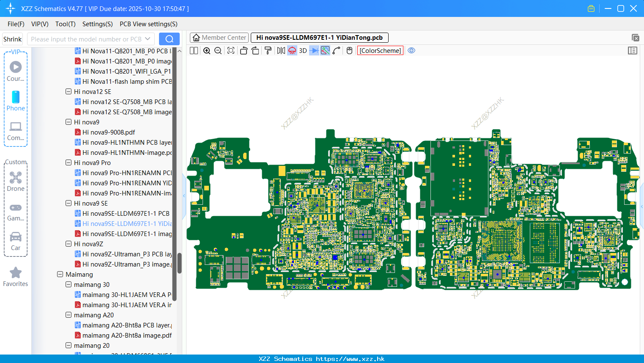Image resolution: width=644 pixels, height=363 pixels.
Task: Click the Shrink button
Action: coord(12,39)
